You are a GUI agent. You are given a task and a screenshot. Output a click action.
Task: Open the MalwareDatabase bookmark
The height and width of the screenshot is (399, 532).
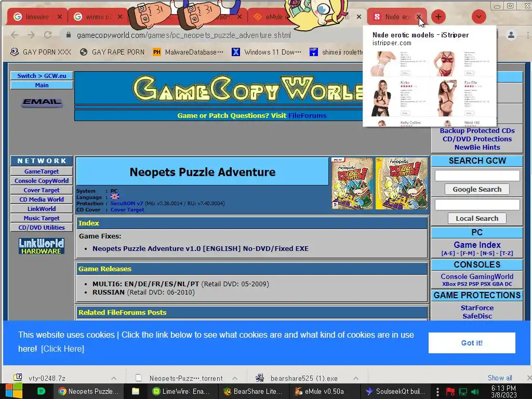(x=188, y=52)
